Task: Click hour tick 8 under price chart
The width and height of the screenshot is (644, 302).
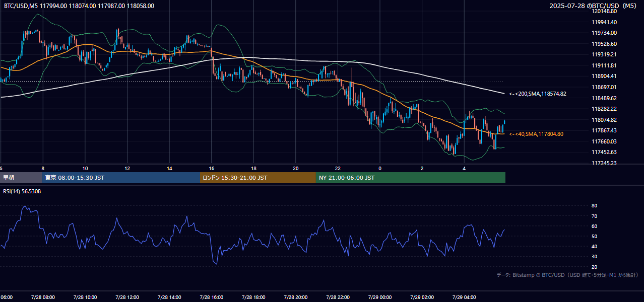Action: (43, 169)
